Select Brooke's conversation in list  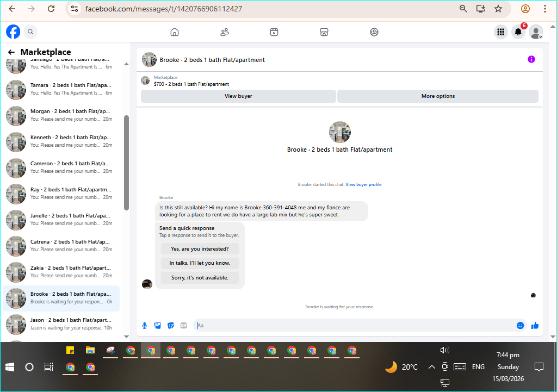pos(61,298)
